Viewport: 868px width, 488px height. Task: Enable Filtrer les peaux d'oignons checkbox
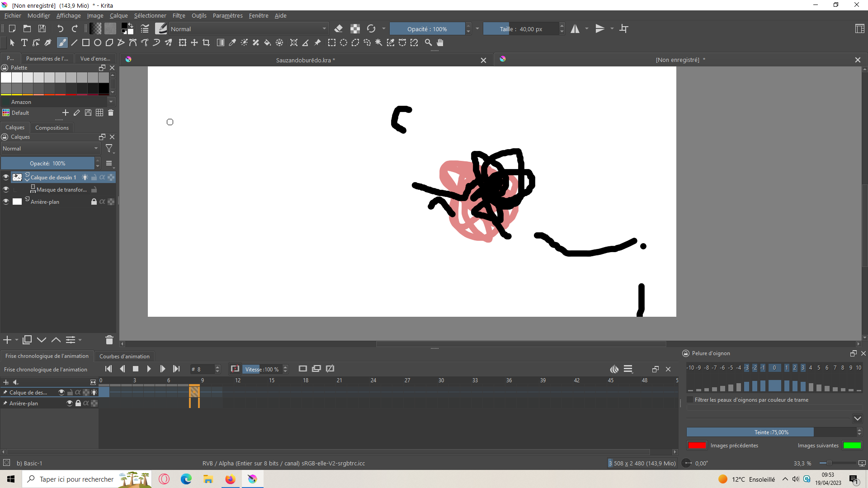click(690, 400)
